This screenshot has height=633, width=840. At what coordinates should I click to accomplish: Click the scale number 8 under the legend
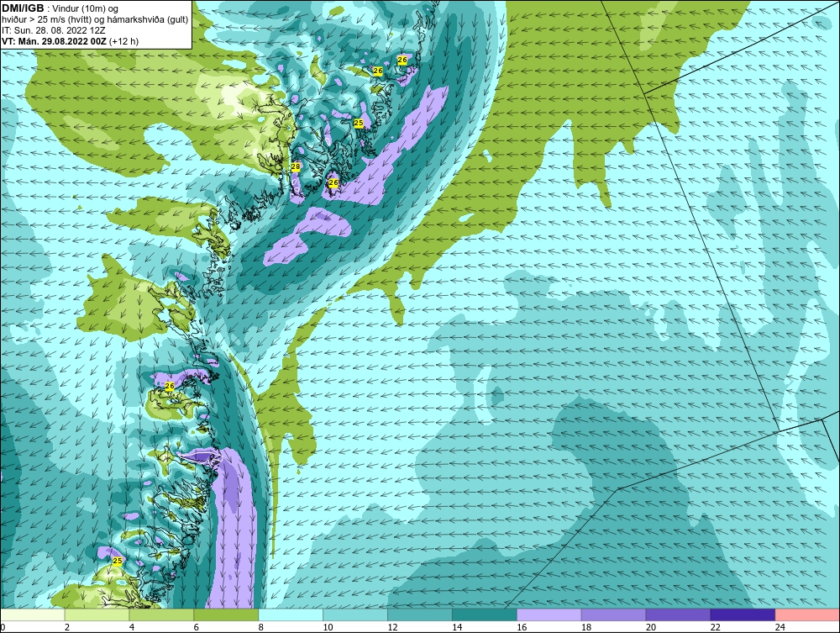tap(261, 627)
